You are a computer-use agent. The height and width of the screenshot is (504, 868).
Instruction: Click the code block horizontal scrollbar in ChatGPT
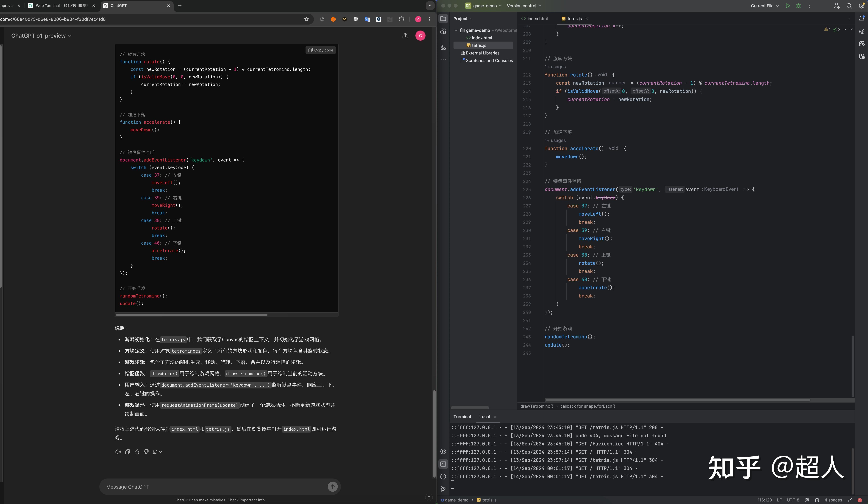click(x=191, y=315)
